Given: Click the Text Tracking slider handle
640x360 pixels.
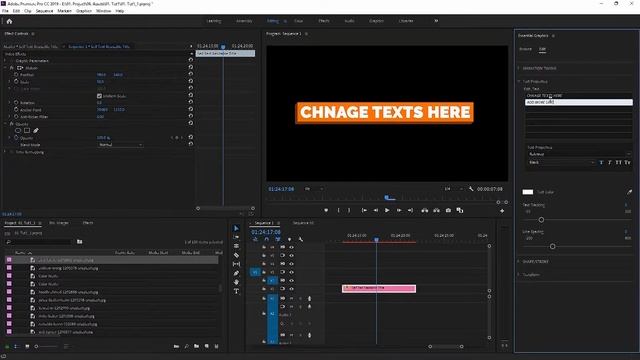Looking at the screenshot, I should coord(541,220).
